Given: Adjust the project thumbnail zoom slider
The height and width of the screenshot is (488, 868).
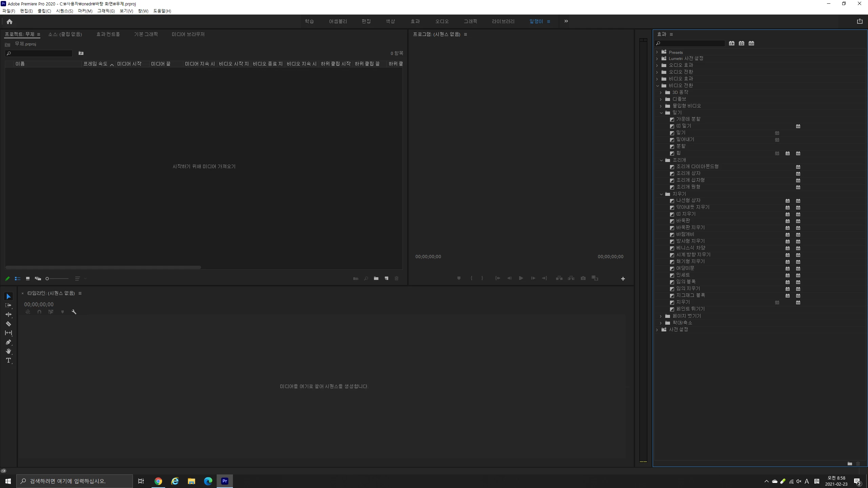Looking at the screenshot, I should click(47, 279).
